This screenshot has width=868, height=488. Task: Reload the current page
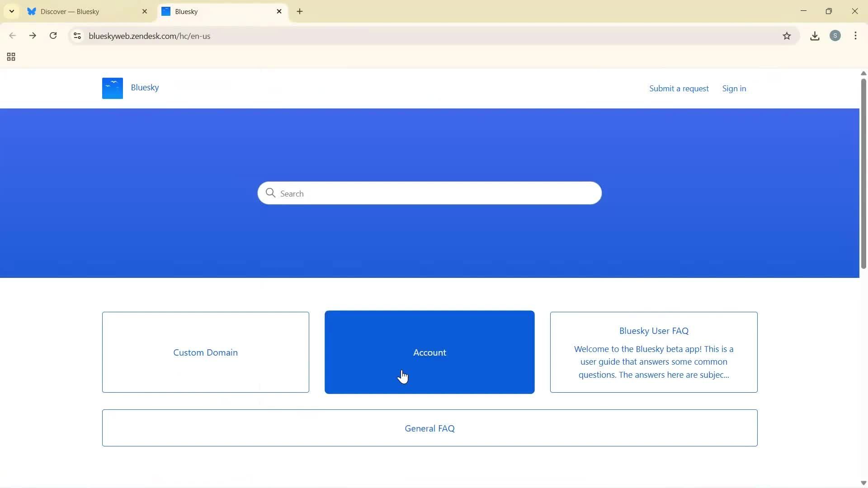click(x=53, y=36)
